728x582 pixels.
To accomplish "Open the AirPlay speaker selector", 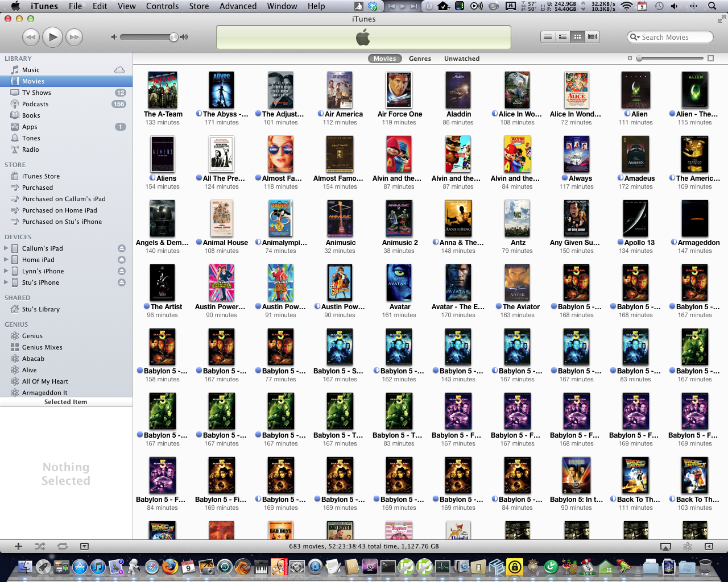I will (x=665, y=546).
